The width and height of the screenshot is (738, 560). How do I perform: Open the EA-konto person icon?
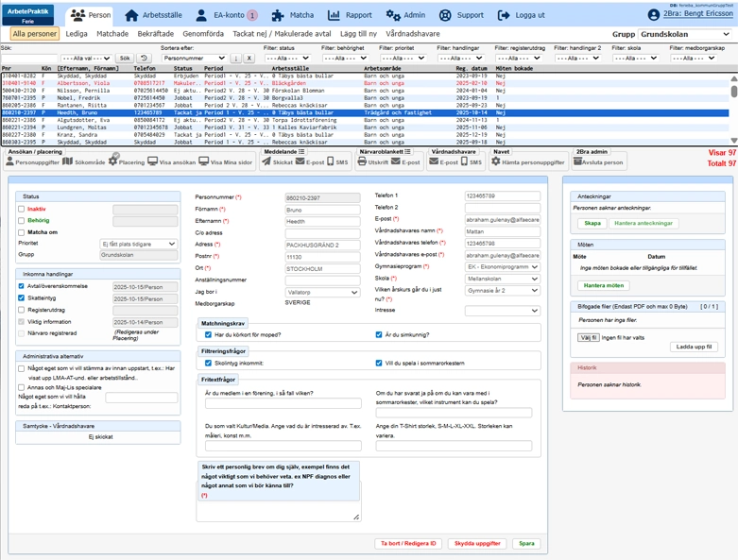click(201, 15)
